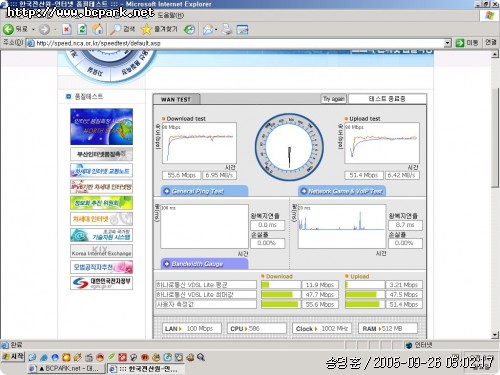
Task: Open the Back button history dropdown
Action: pos(33,30)
